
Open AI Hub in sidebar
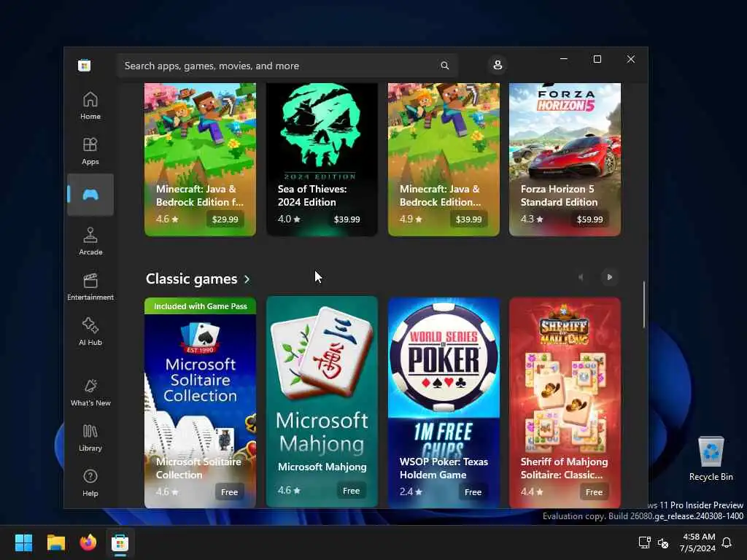click(90, 332)
